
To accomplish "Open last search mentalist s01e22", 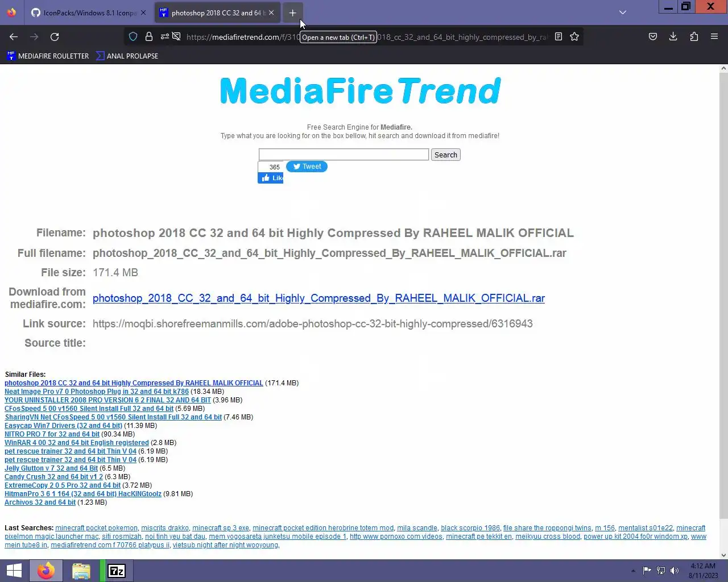I will [x=646, y=528].
